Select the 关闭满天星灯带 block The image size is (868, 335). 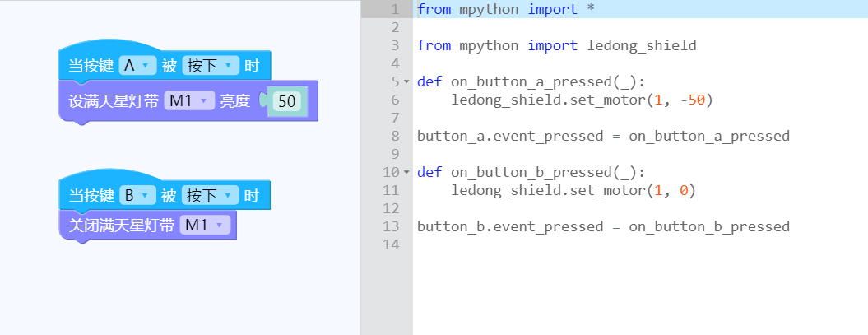coord(121,226)
